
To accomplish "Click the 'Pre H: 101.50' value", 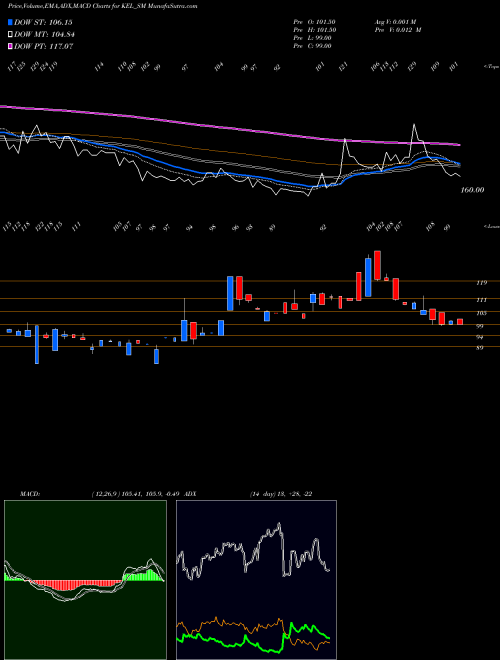I will click(314, 30).
